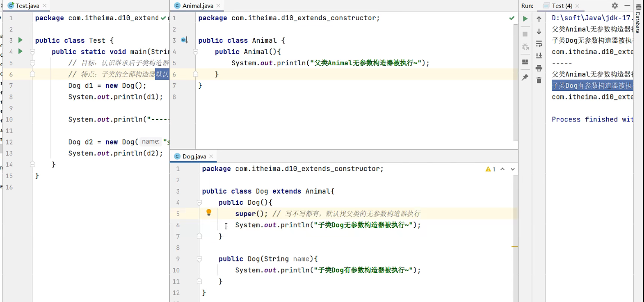Close the Dog.java editor tab
The width and height of the screenshot is (644, 302).
(212, 157)
